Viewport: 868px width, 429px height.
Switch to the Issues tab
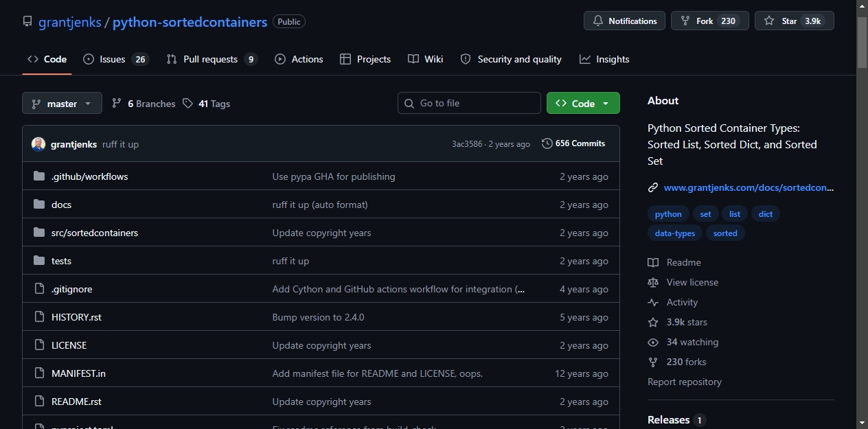(115, 59)
